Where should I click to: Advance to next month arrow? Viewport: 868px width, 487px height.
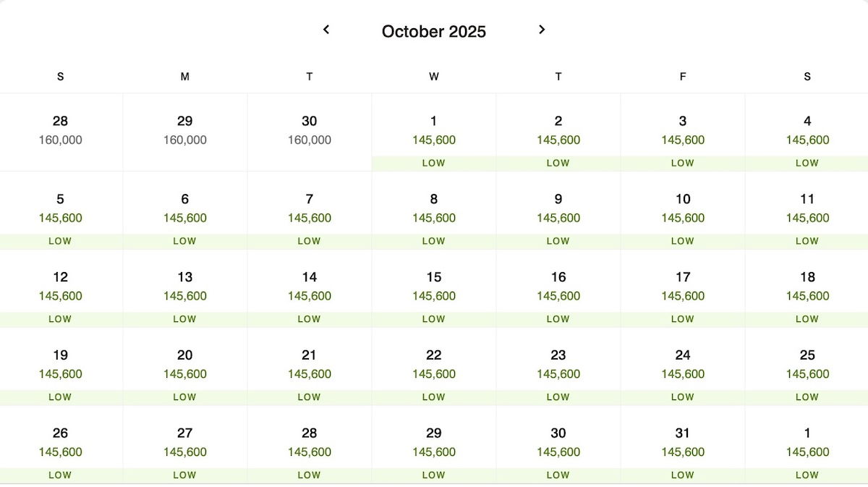tap(542, 30)
